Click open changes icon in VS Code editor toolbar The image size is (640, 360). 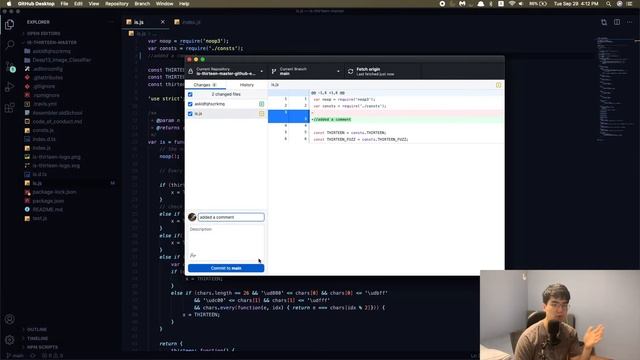tap(604, 22)
